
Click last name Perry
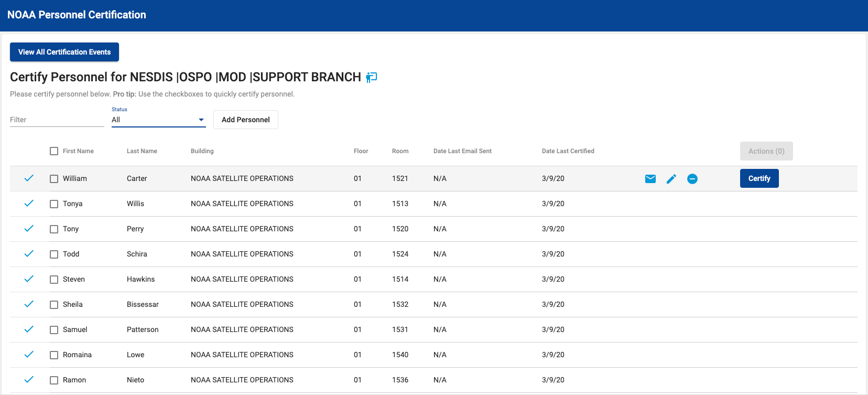pos(135,229)
